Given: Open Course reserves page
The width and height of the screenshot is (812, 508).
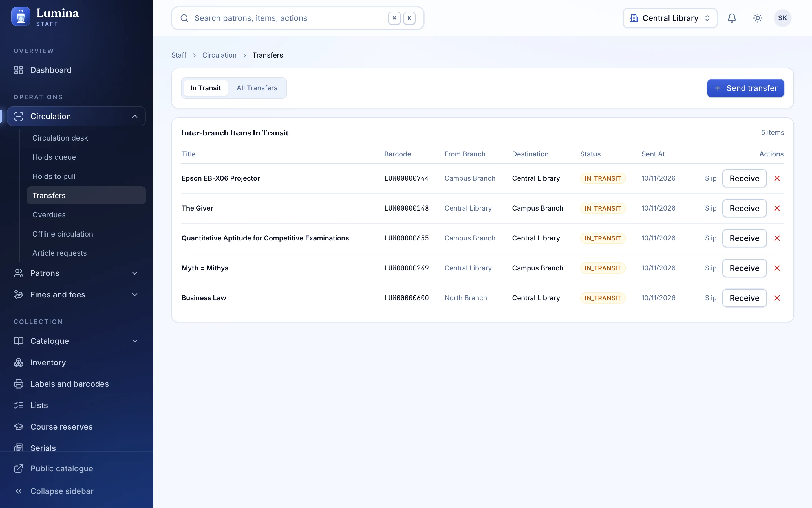Looking at the screenshot, I should (76, 427).
